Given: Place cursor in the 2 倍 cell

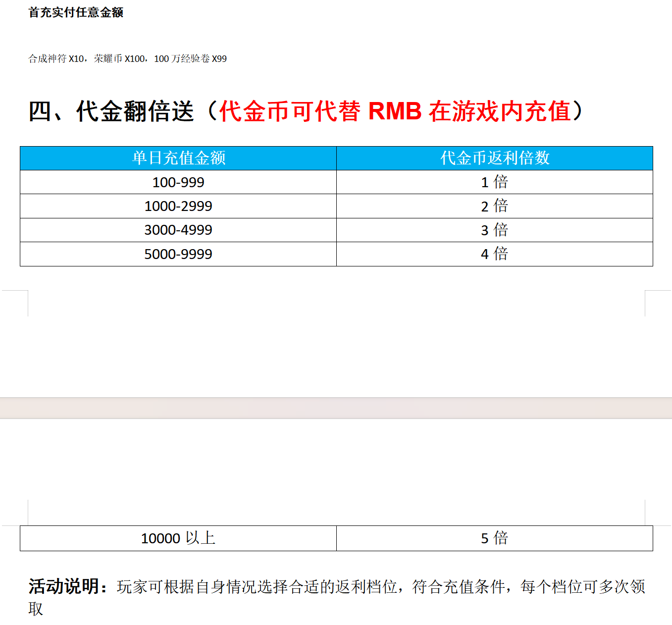Looking at the screenshot, I should (494, 206).
